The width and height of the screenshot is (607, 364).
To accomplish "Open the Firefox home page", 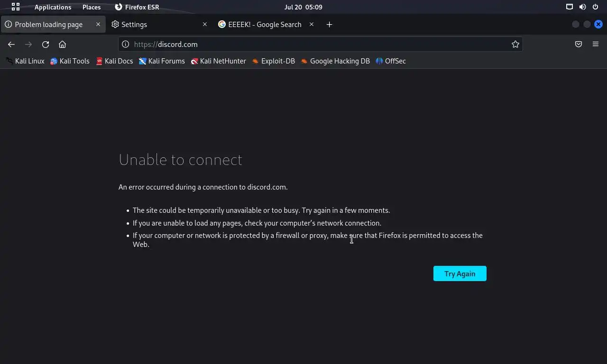I will point(62,44).
